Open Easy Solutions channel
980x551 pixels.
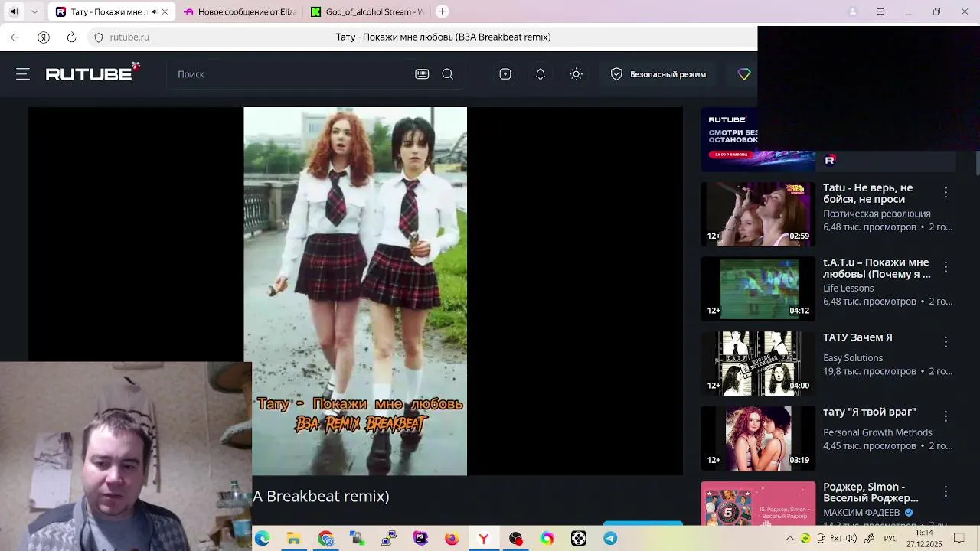pos(853,357)
